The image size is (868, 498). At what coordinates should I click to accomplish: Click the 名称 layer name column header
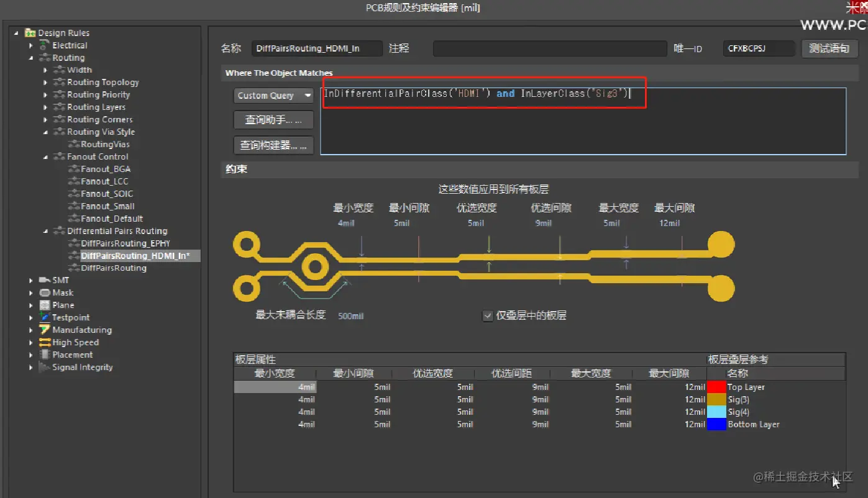click(738, 374)
